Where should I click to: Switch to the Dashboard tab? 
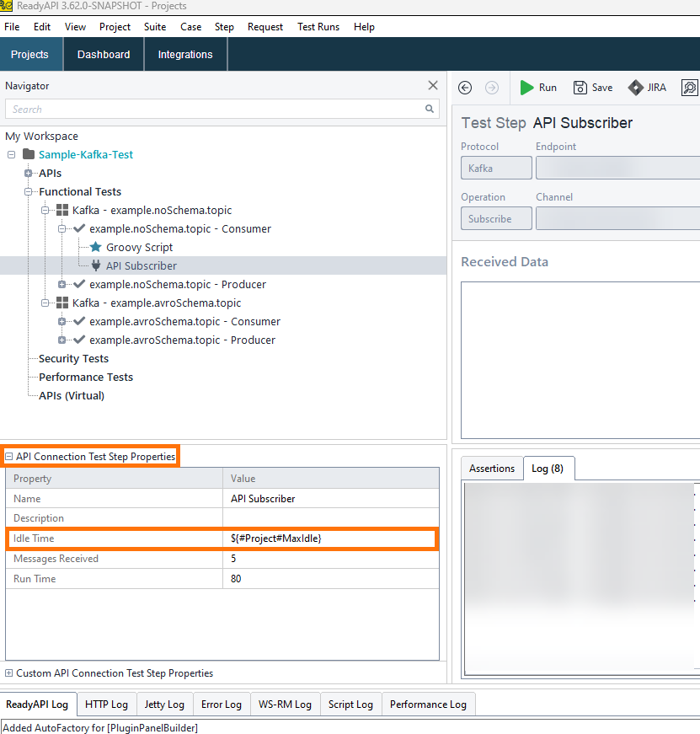pos(104,55)
